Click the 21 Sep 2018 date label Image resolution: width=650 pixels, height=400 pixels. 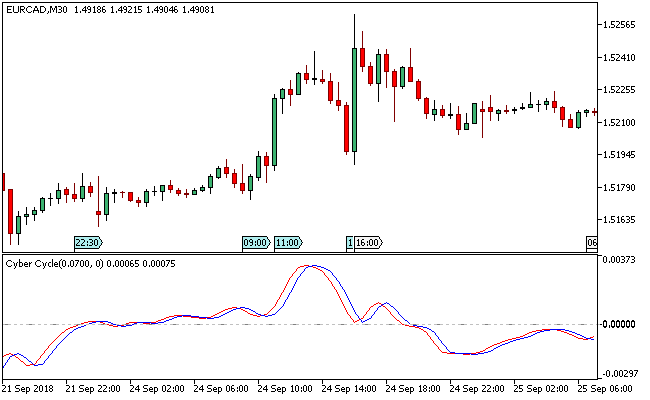click(28, 388)
